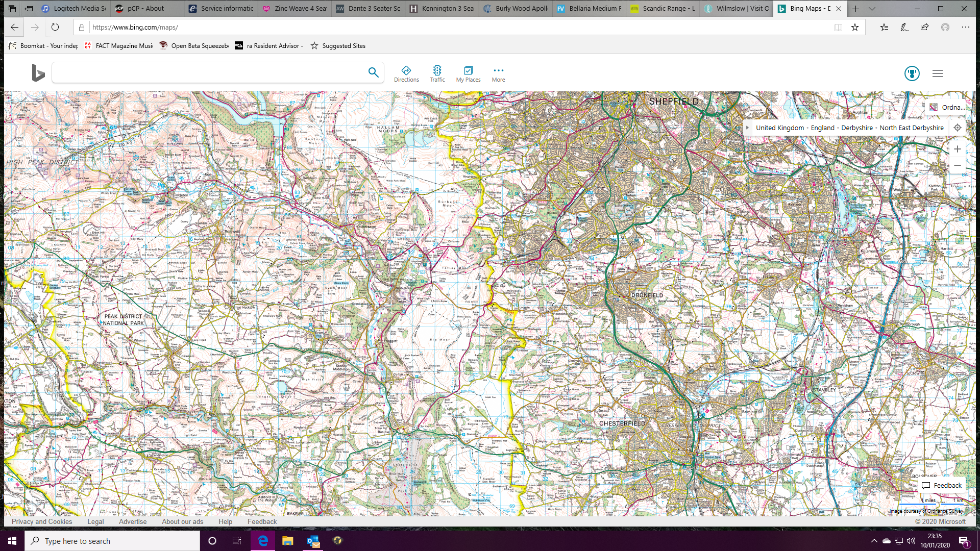Click Advertise footer link
This screenshot has width=980, height=551.
(x=133, y=521)
